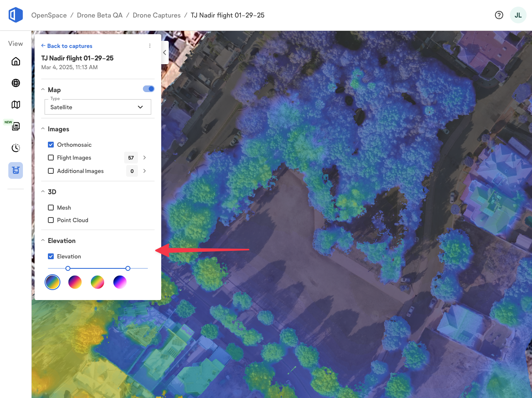
Task: Uncheck the Orthomosaic checkbox
Action: (x=51, y=145)
